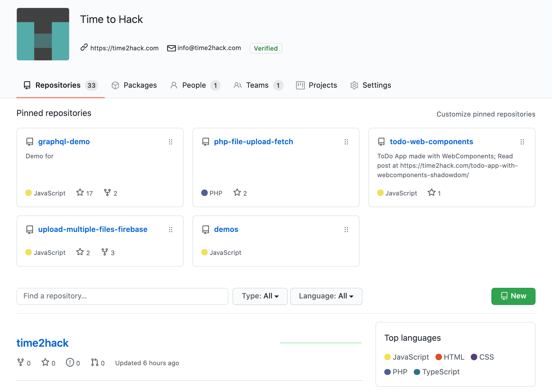View the 0 stars of the time2hack repo

[48, 363]
